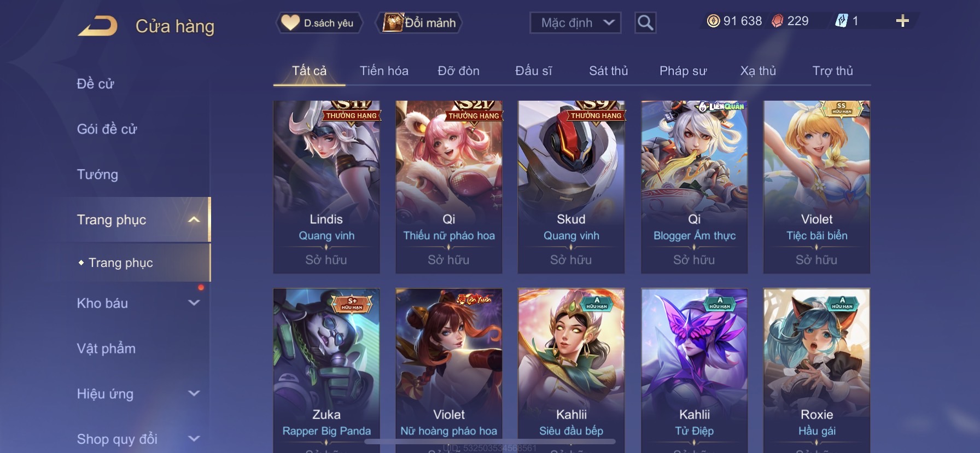This screenshot has width=980, height=453.
Task: Tap the blue ticket currency icon
Action: tap(841, 21)
